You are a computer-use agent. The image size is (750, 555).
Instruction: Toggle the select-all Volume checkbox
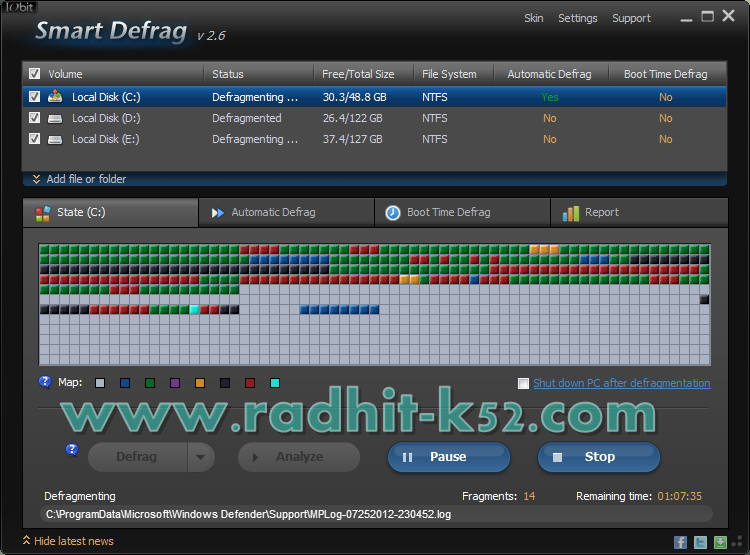(x=34, y=74)
